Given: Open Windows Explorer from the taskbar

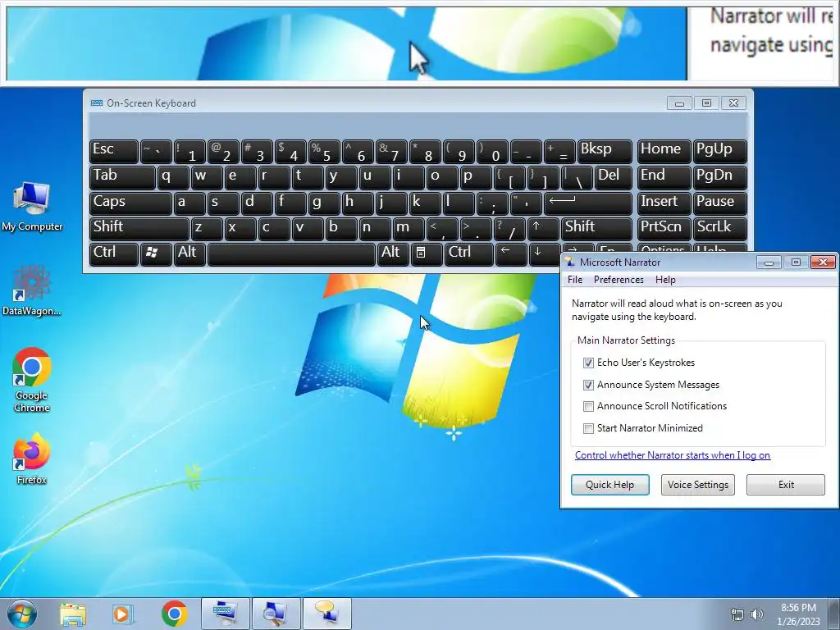Looking at the screenshot, I should pyautogui.click(x=73, y=614).
